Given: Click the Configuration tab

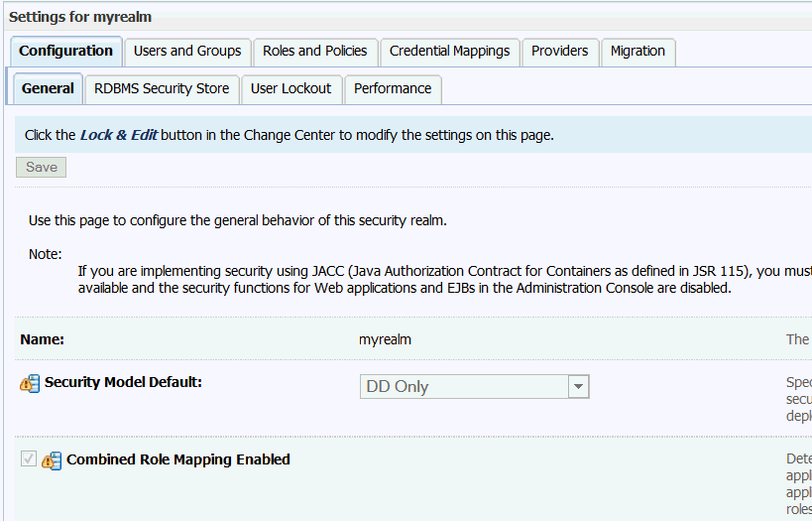Looking at the screenshot, I should pyautogui.click(x=65, y=51).
